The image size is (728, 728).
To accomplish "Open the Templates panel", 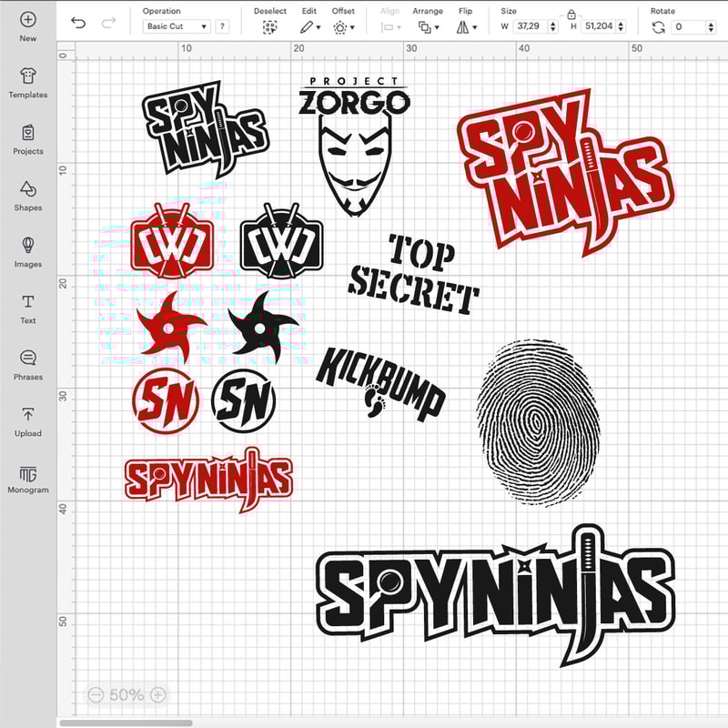I will pyautogui.click(x=27, y=82).
